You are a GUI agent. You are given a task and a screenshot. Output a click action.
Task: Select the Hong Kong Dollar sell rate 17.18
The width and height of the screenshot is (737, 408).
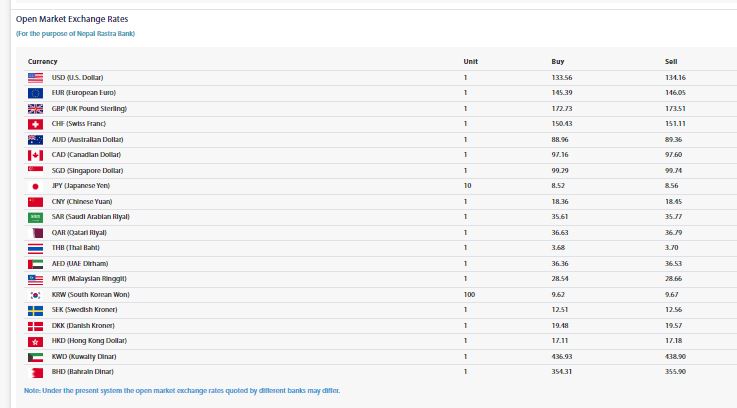(674, 341)
